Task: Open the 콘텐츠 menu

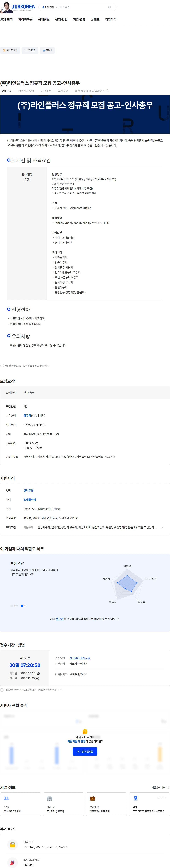Action: [95, 20]
